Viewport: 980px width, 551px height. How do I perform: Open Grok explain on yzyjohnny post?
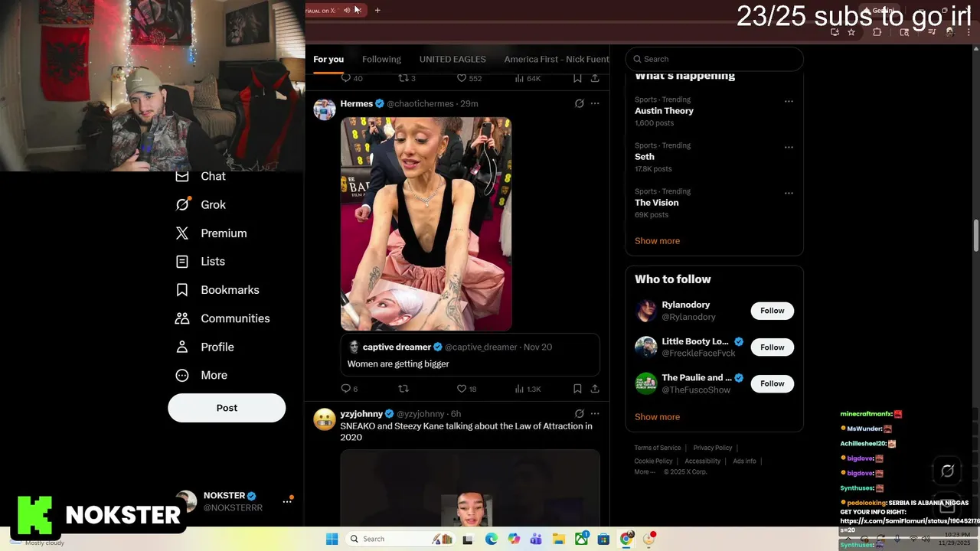tap(579, 413)
